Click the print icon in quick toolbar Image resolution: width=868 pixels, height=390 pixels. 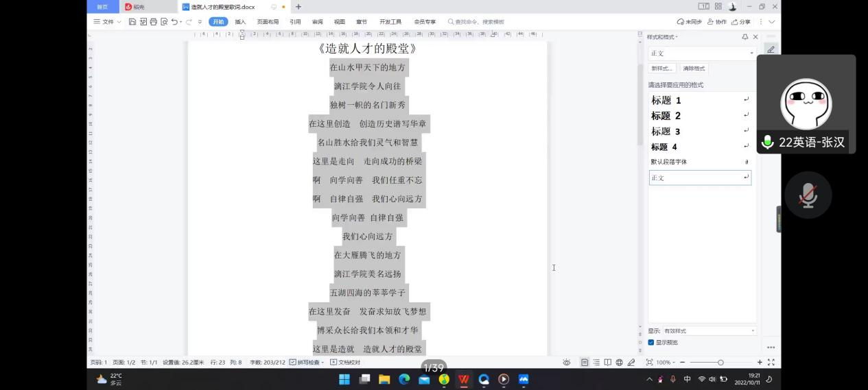(154, 22)
